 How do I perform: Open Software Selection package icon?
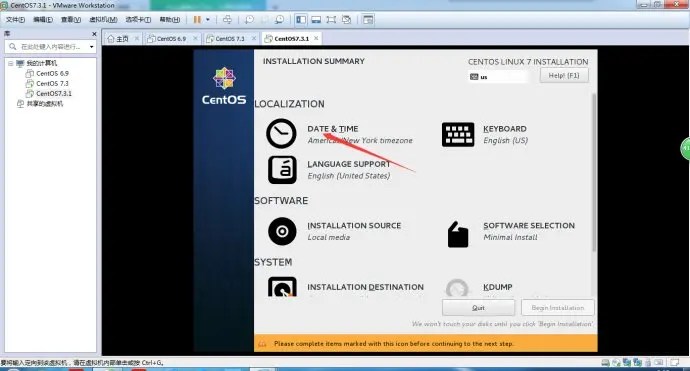coord(458,235)
